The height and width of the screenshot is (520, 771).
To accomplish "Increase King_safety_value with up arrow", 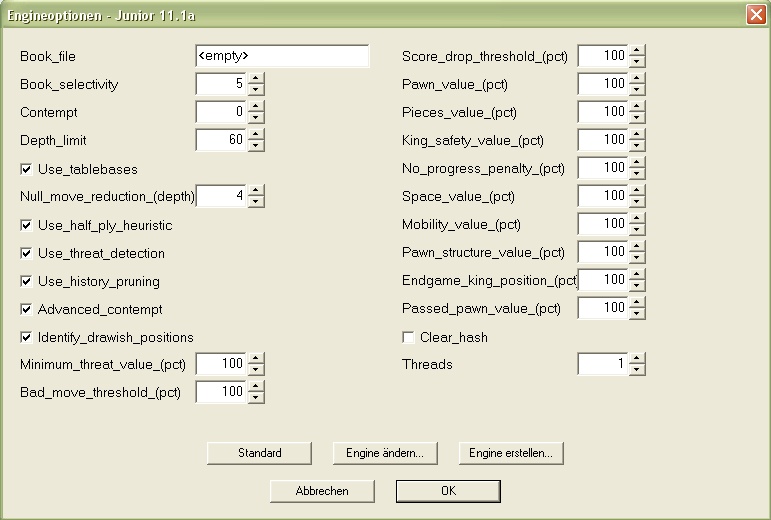I will click(x=637, y=134).
